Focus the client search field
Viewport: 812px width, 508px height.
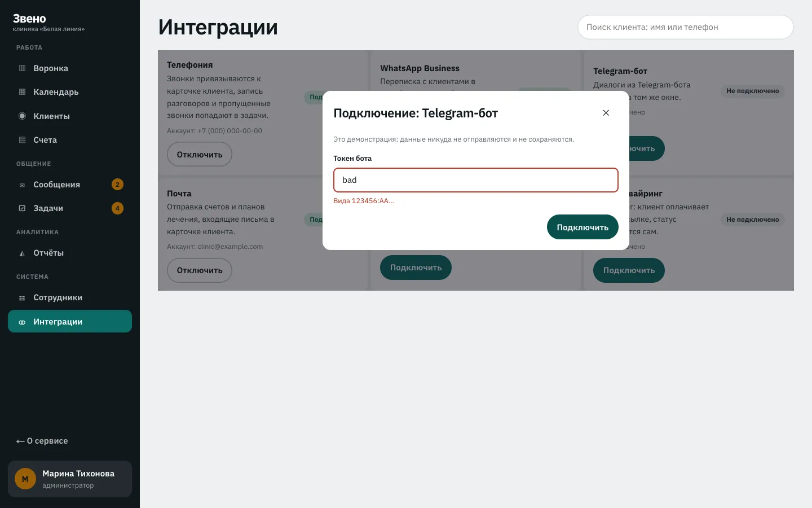pyautogui.click(x=686, y=27)
